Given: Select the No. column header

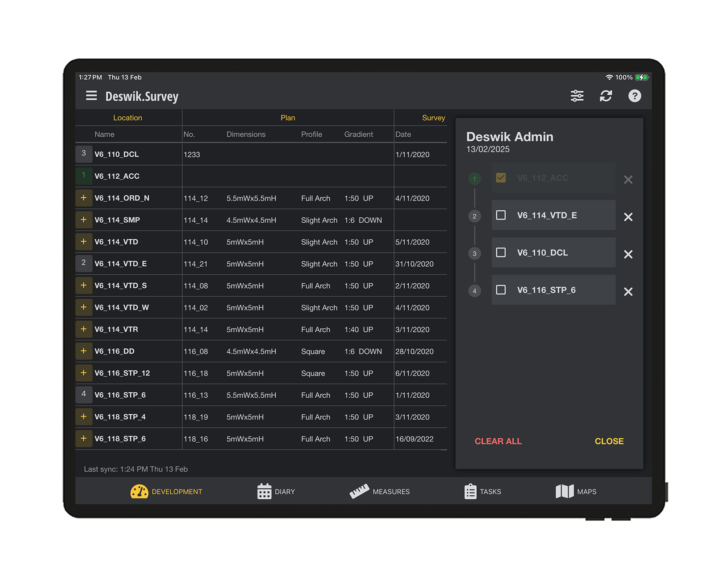Looking at the screenshot, I should (x=189, y=134).
